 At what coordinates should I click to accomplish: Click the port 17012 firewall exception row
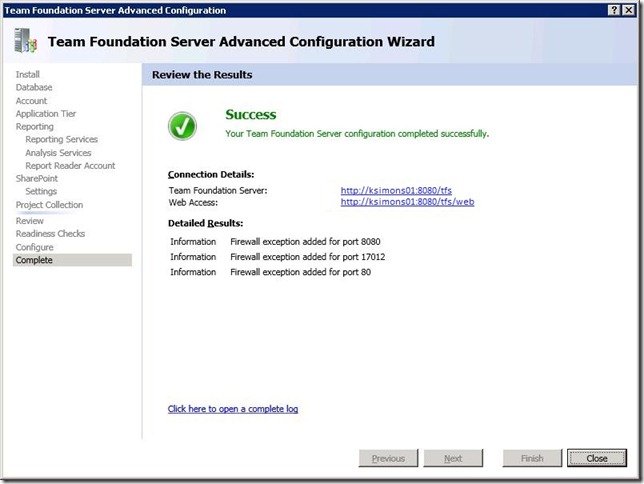[278, 257]
